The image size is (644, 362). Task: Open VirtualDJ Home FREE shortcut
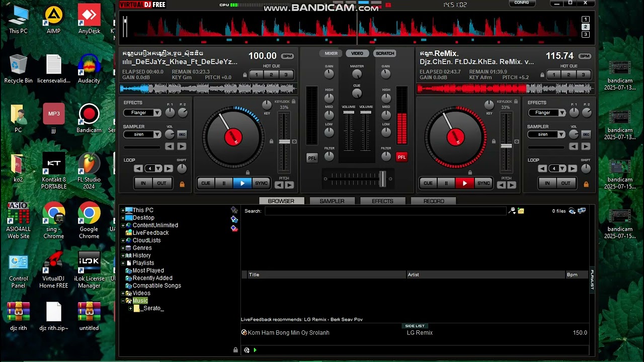pyautogui.click(x=53, y=270)
